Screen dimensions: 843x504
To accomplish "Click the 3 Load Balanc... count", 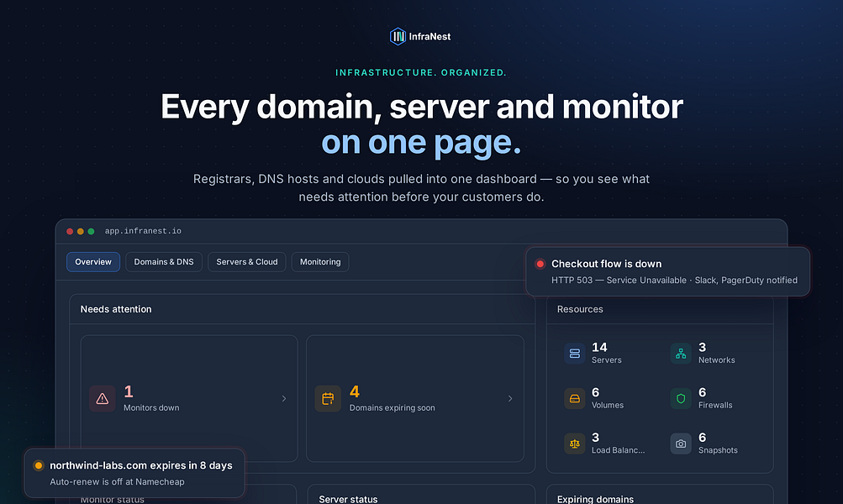I will (x=596, y=438).
